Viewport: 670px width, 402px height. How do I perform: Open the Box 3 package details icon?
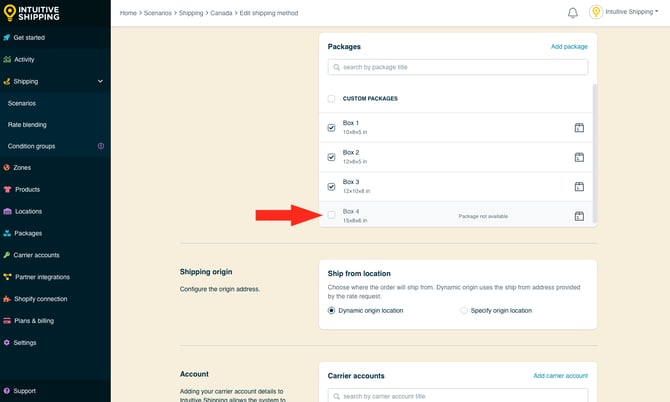[x=579, y=187]
